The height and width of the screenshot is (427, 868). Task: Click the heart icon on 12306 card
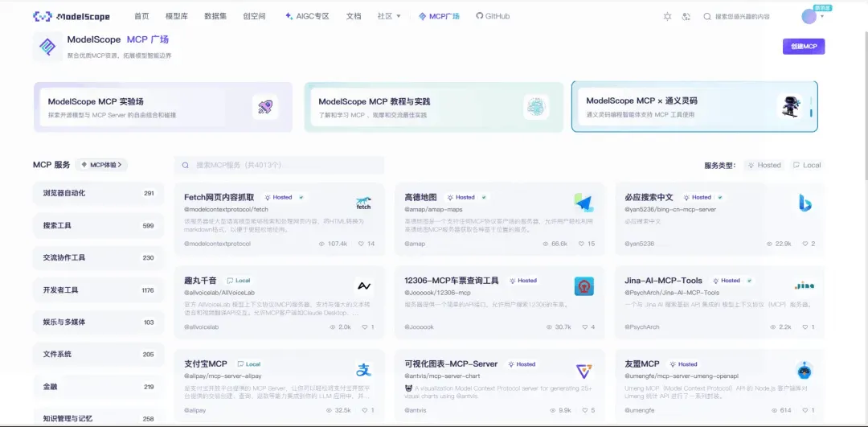pos(585,327)
